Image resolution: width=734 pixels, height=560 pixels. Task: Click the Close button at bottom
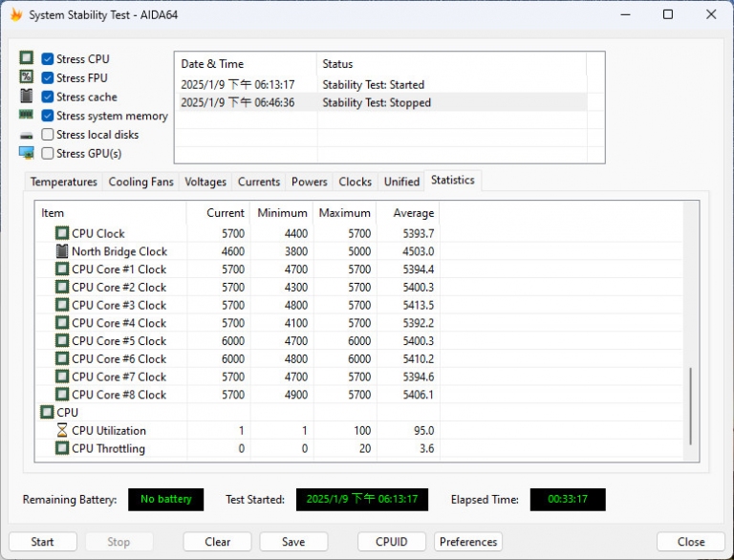coord(691,542)
